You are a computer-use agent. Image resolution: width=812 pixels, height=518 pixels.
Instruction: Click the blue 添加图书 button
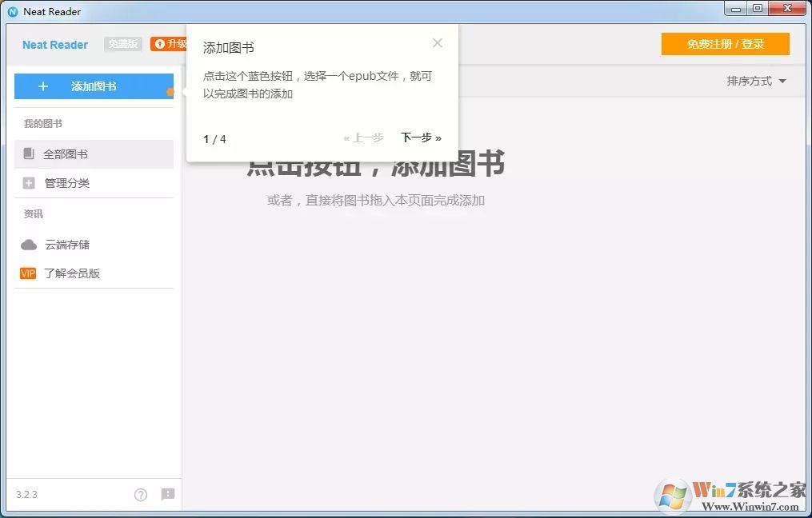(x=94, y=86)
